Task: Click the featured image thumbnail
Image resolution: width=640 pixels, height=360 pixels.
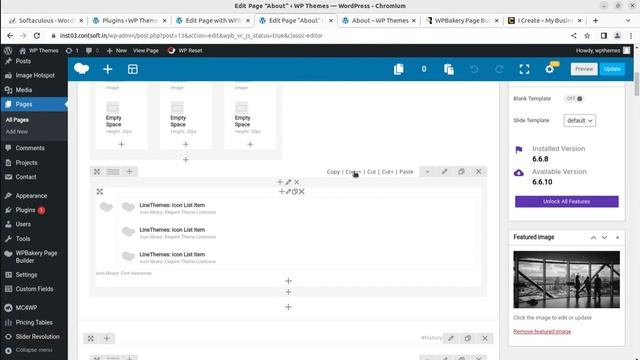Action: click(x=567, y=280)
